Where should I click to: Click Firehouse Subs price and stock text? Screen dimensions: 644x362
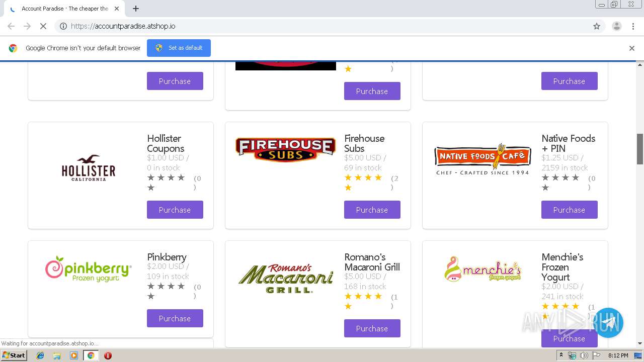[x=365, y=162]
